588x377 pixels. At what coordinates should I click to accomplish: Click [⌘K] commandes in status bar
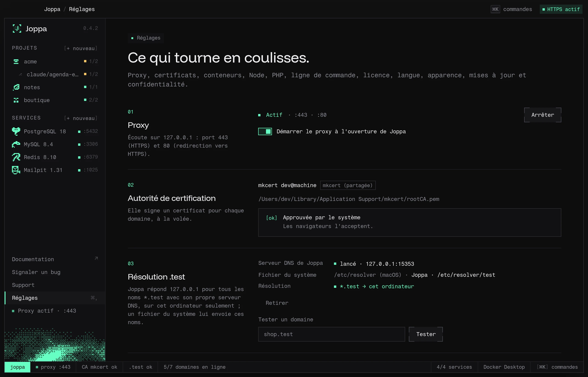click(557, 367)
